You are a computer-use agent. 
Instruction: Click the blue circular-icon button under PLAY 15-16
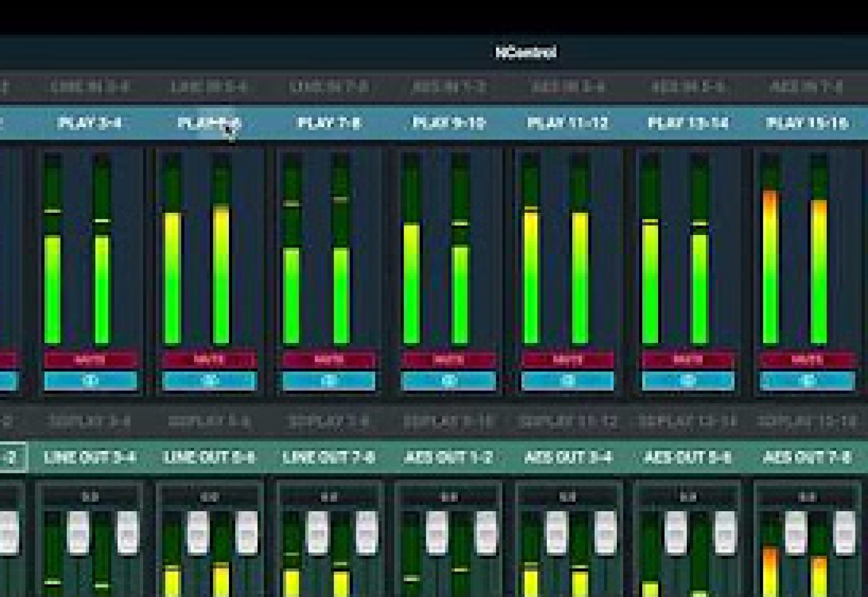[x=807, y=381]
